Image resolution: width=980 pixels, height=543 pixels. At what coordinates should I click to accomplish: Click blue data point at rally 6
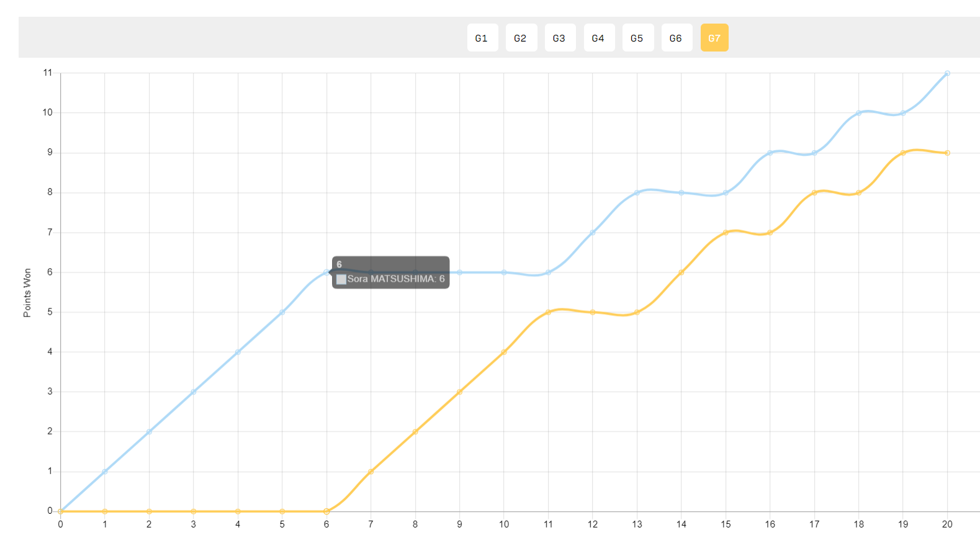point(326,272)
